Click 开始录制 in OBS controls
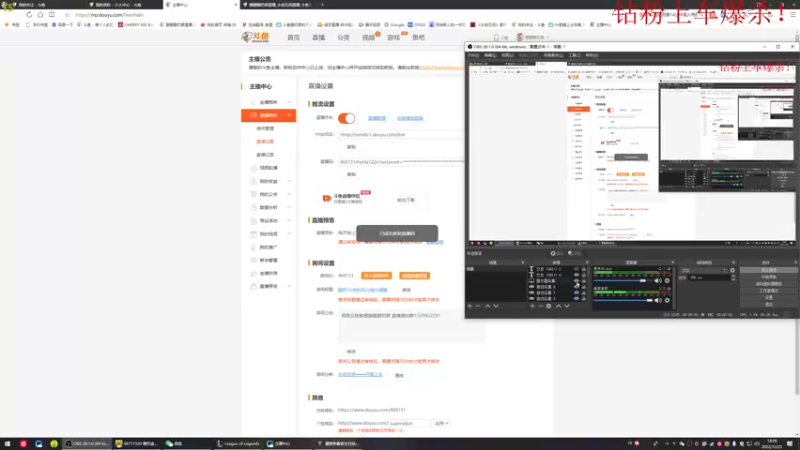 tap(768, 277)
